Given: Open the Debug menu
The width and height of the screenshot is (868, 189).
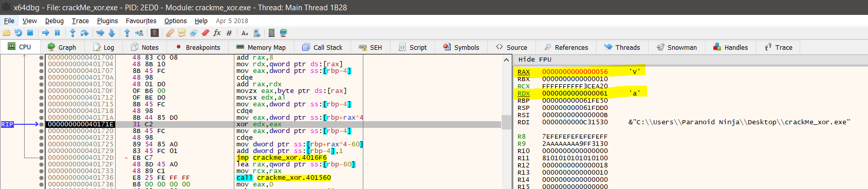Looking at the screenshot, I should coord(54,21).
